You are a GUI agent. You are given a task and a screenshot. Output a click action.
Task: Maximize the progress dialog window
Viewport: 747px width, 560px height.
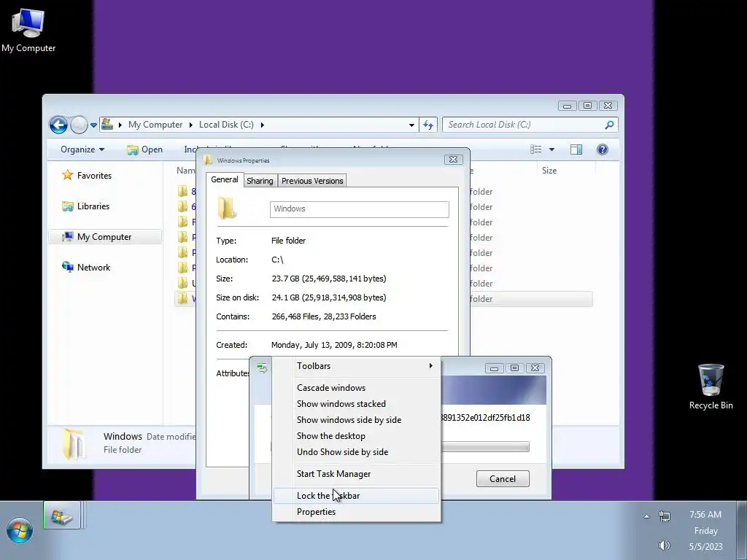pyautogui.click(x=514, y=368)
